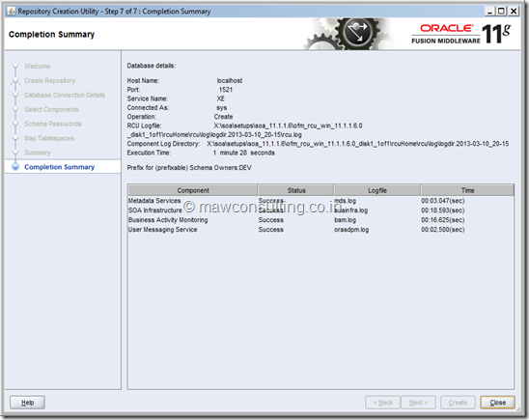529x420 pixels.
Task: Select the Schema Passwords step
Action: [53, 124]
